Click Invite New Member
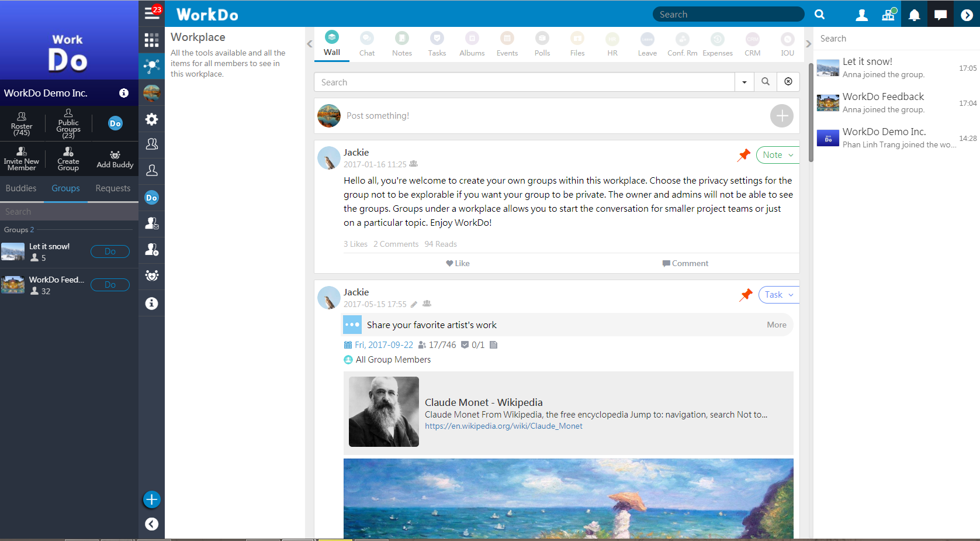 pos(22,159)
